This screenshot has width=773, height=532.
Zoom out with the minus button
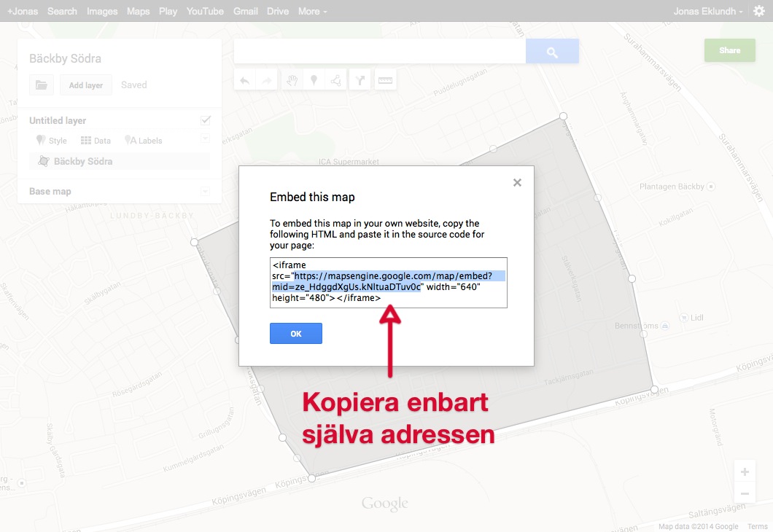(x=745, y=493)
